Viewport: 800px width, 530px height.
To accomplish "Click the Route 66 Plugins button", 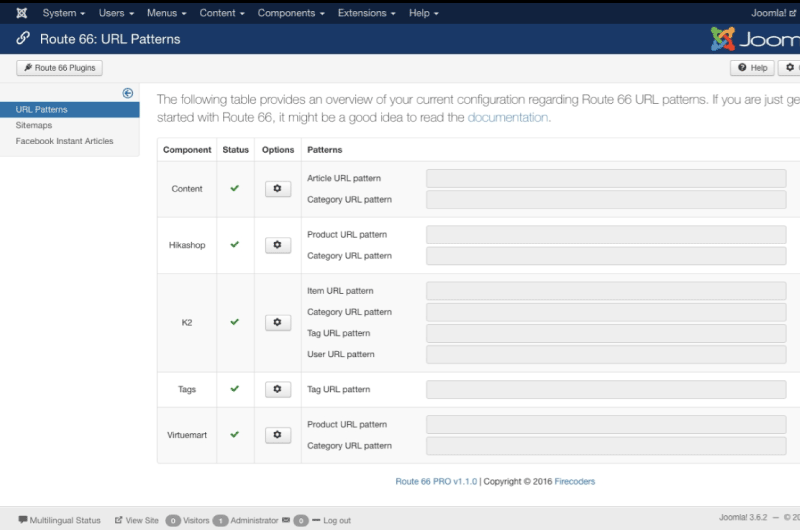I will [x=59, y=68].
